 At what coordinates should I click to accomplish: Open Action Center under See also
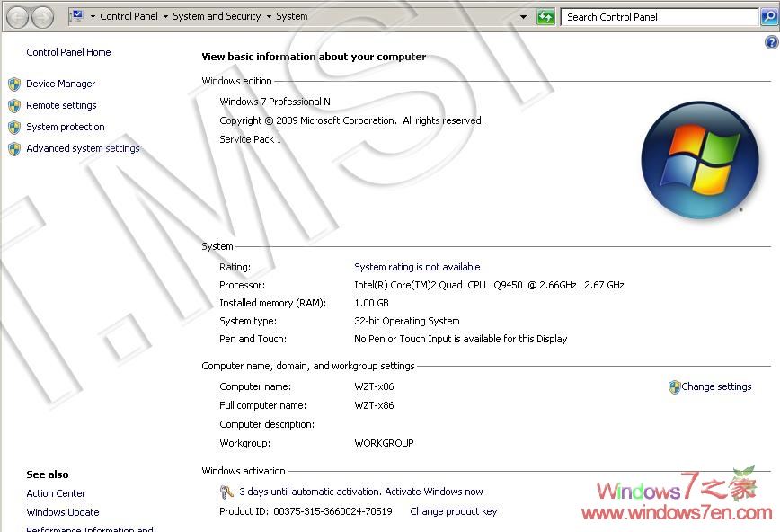(x=56, y=493)
